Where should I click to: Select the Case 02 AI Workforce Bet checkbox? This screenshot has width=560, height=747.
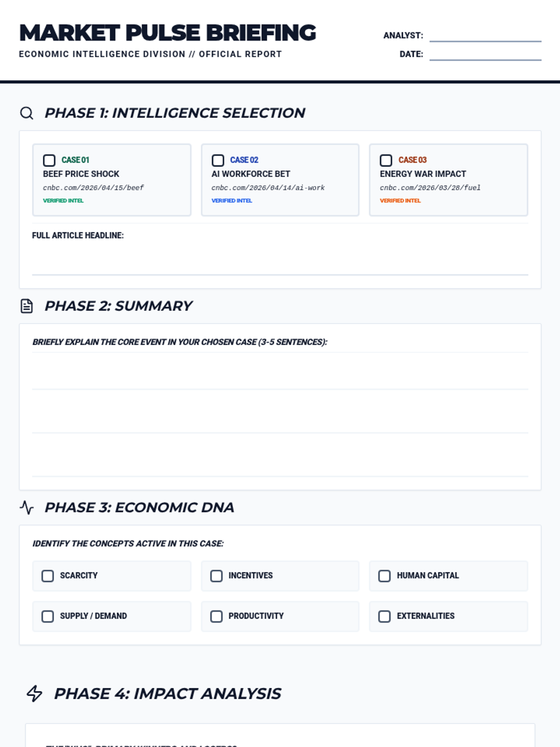click(218, 161)
